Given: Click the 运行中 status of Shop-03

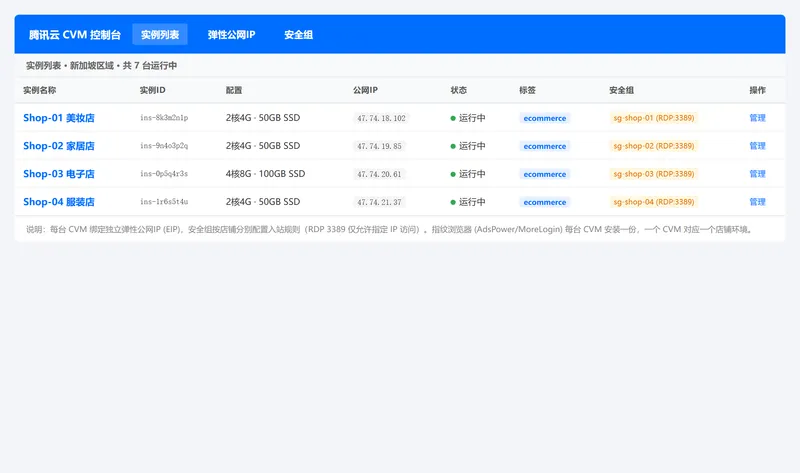Looking at the screenshot, I should 468,174.
